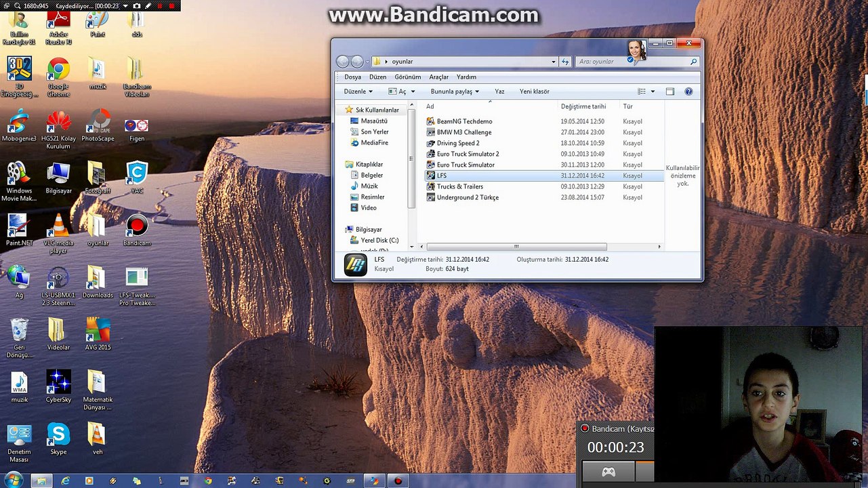
Task: Click the Internet Explorer taskbar icon
Action: pos(65,481)
